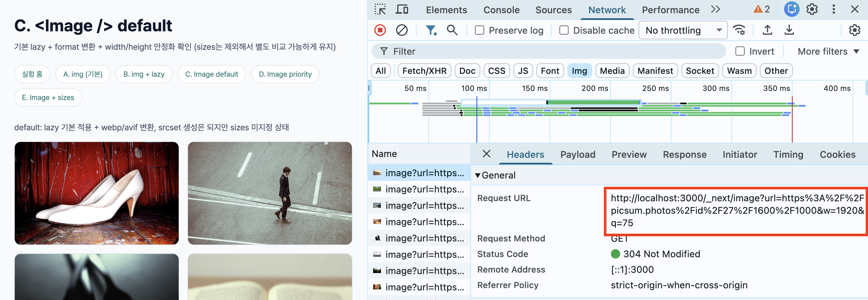Screen dimensions: 868x300
Task: Collapse the General headers section
Action: pos(478,175)
